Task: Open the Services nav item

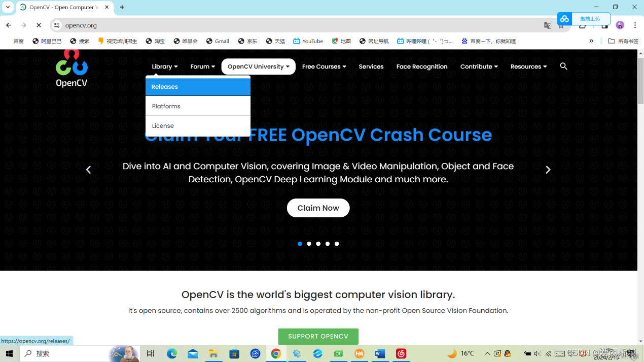Action: [x=371, y=67]
